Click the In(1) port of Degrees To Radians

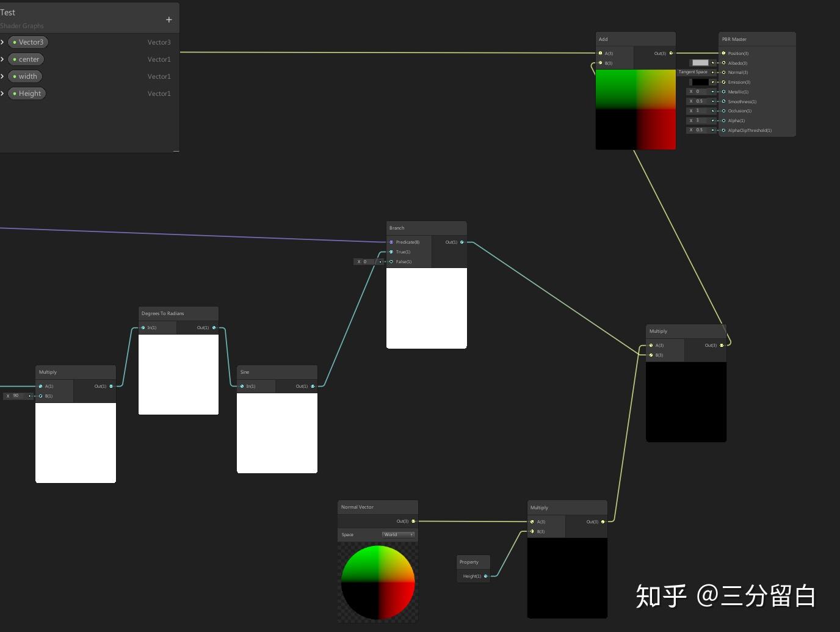(x=143, y=327)
